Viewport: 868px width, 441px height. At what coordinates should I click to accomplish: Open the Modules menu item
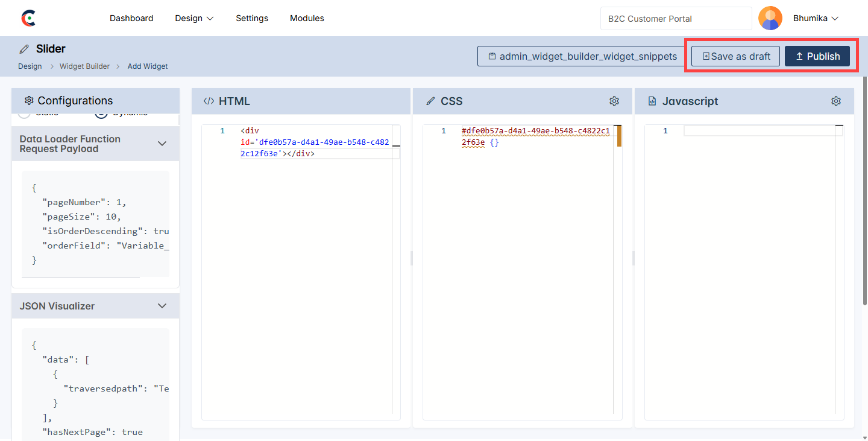pyautogui.click(x=307, y=19)
